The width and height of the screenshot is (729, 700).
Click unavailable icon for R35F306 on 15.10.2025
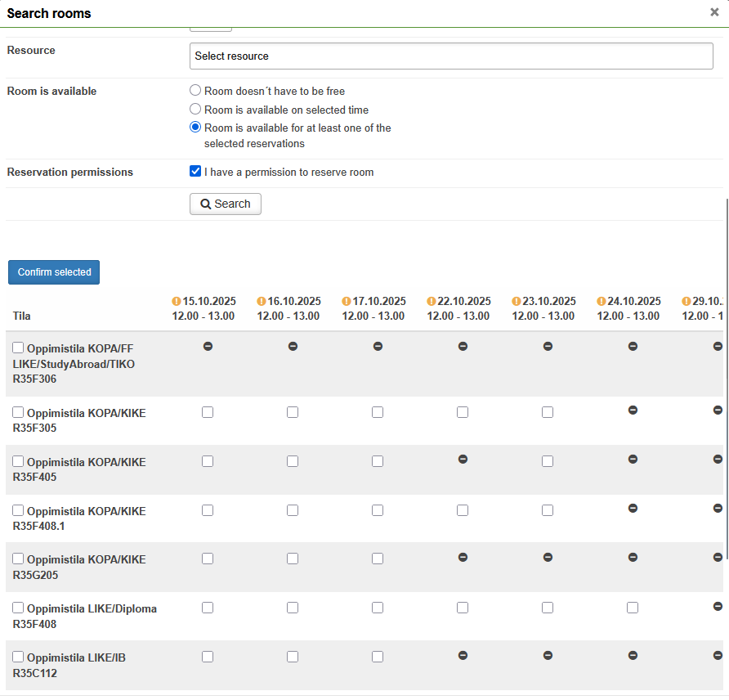pos(208,347)
